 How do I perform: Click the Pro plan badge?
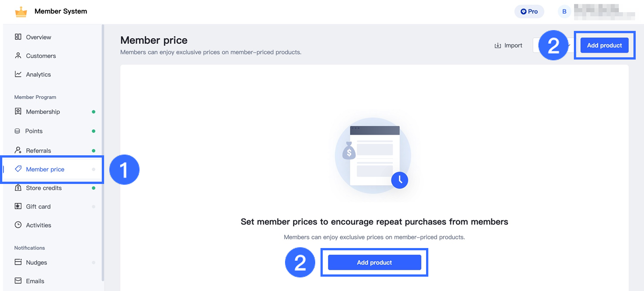[x=529, y=12]
